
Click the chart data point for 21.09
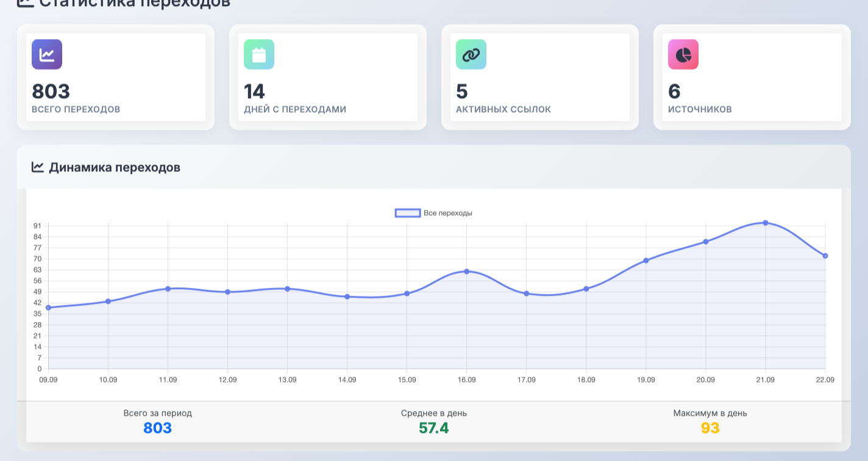(x=766, y=223)
